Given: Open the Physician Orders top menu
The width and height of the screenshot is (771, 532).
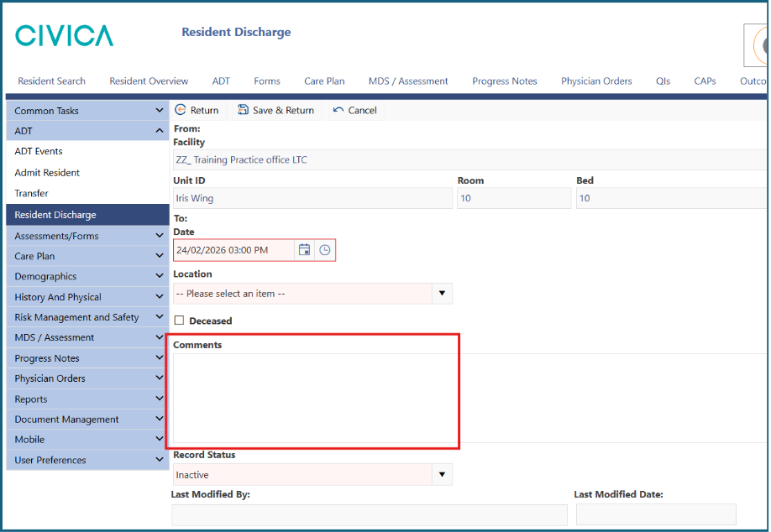Looking at the screenshot, I should pyautogui.click(x=596, y=81).
